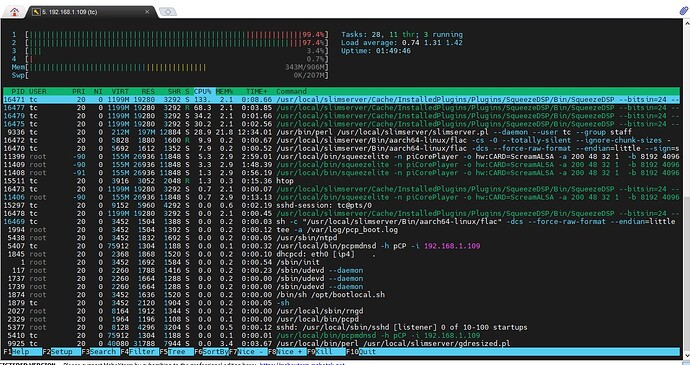690x365 pixels.
Task: Open the MobaXterm home tab
Action: pyautogui.click(x=14, y=11)
